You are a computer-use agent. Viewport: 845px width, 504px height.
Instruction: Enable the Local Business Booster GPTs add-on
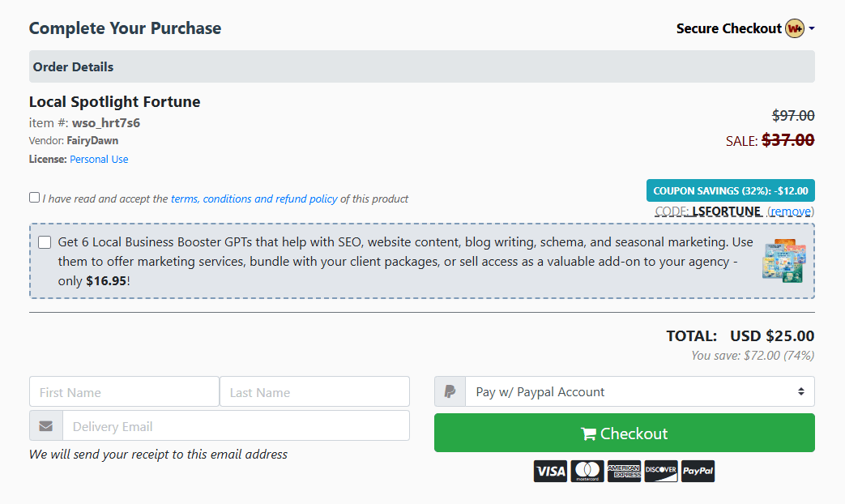pos(45,242)
